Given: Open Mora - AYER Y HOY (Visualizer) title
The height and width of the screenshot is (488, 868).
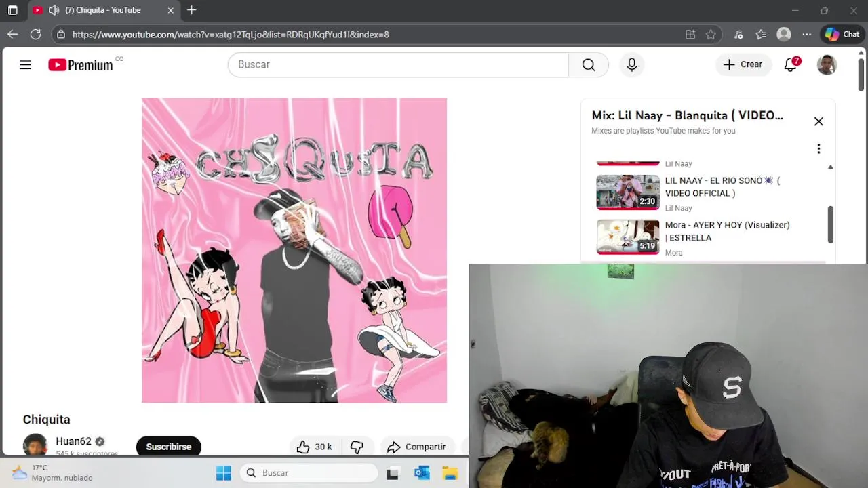Looking at the screenshot, I should [x=727, y=231].
